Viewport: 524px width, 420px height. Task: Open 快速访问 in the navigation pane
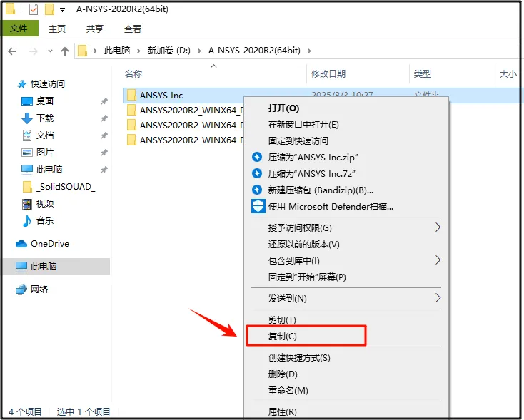(41, 84)
